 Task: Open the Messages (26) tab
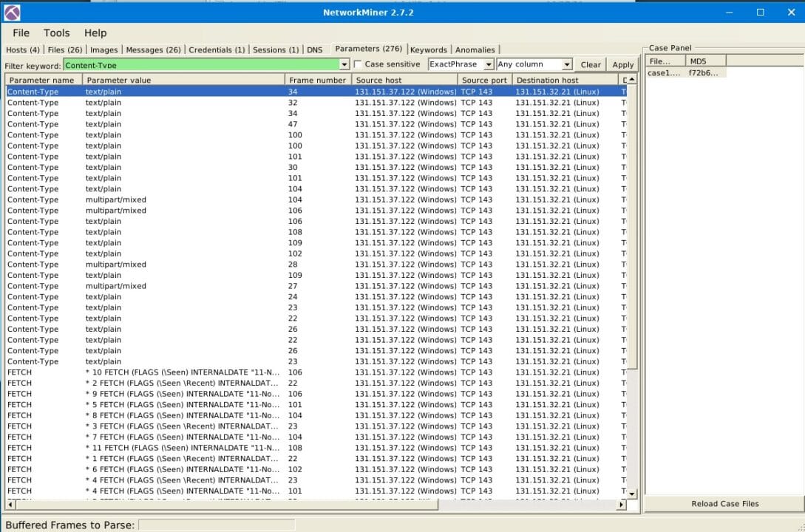pos(152,50)
